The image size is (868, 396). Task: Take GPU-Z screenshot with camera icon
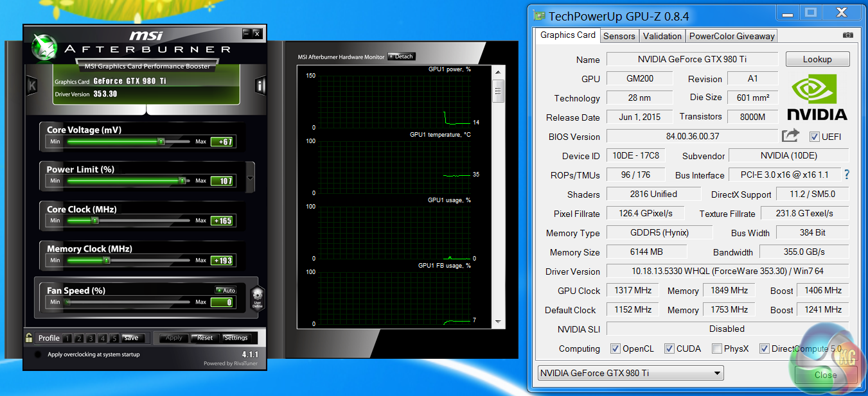pos(848,35)
